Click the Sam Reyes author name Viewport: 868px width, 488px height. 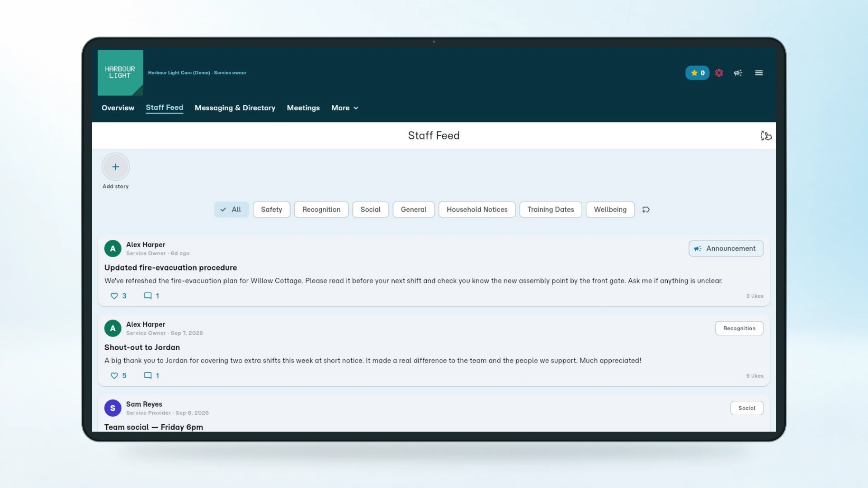coord(144,404)
